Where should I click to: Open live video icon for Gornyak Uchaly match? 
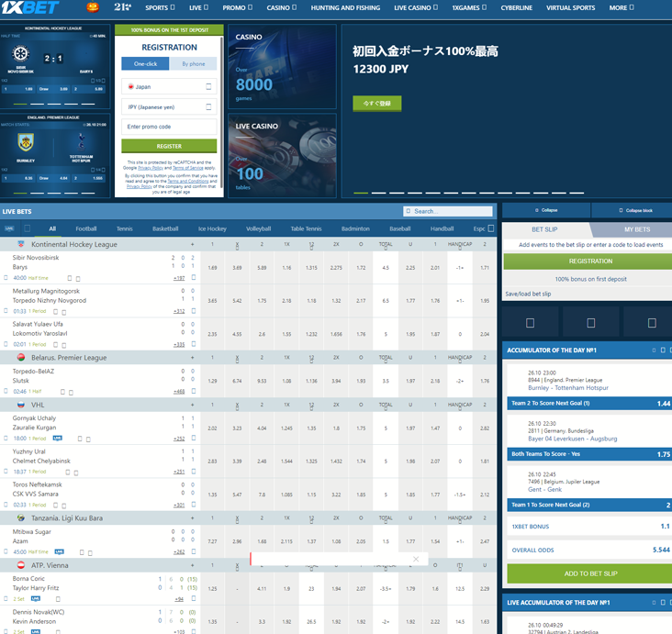pos(58,439)
